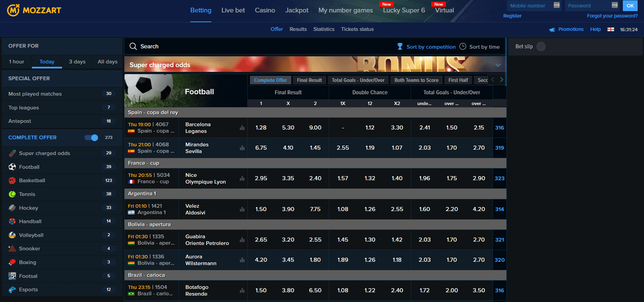Toggle the Complete Offer switch
Viewport: 644px width, 302px height.
tap(91, 138)
